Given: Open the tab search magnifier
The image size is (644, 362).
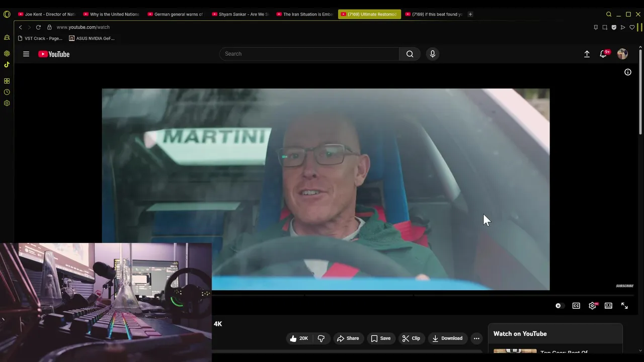Looking at the screenshot, I should [x=608, y=14].
